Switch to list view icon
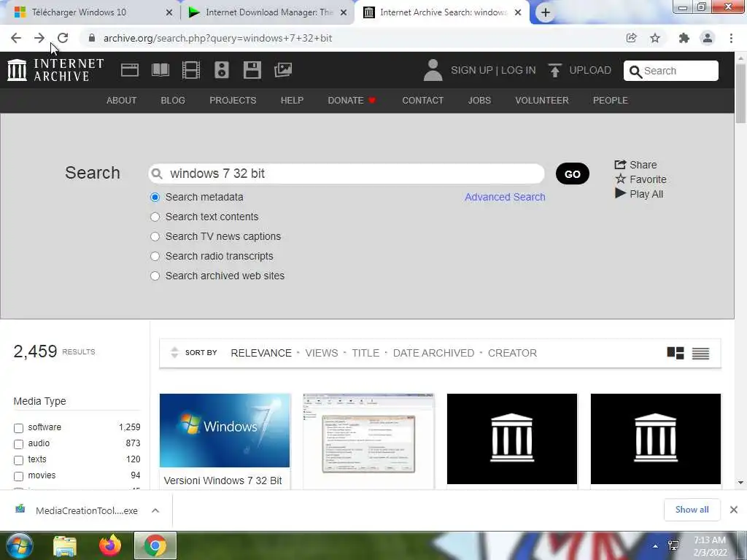Screen dimensions: 747x560 pos(700,353)
